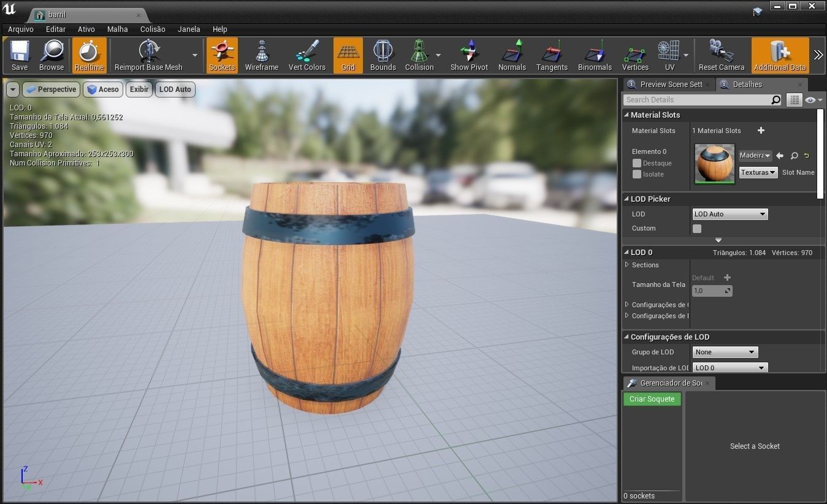Expand the Sections row in LOD 0
Screen dimensions: 827x504
point(627,265)
